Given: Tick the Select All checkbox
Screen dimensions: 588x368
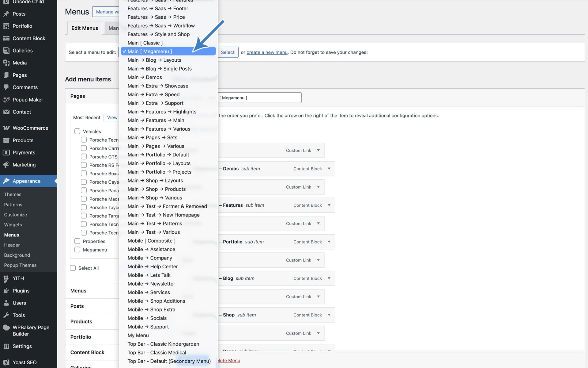Looking at the screenshot, I should coord(73,268).
